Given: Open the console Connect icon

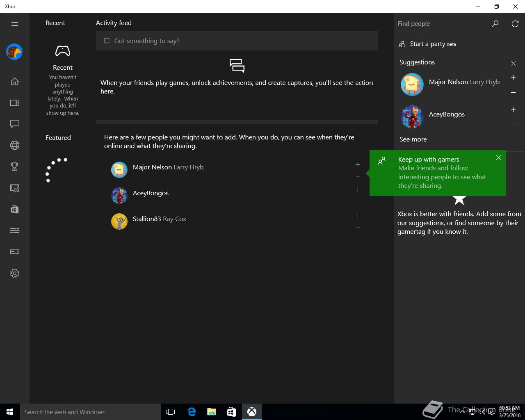Looking at the screenshot, I should click(x=15, y=252).
